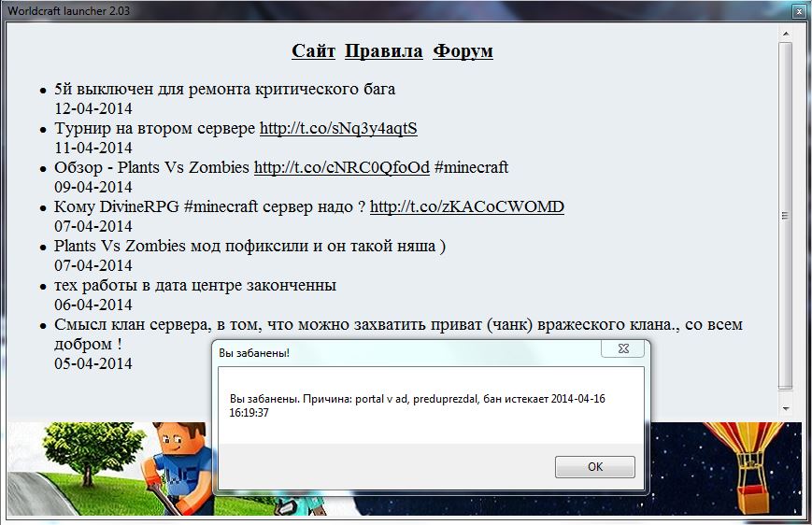Click the 'Вы забанены!' dialog title
Image resolution: width=812 pixels, height=525 pixels.
tap(254, 353)
